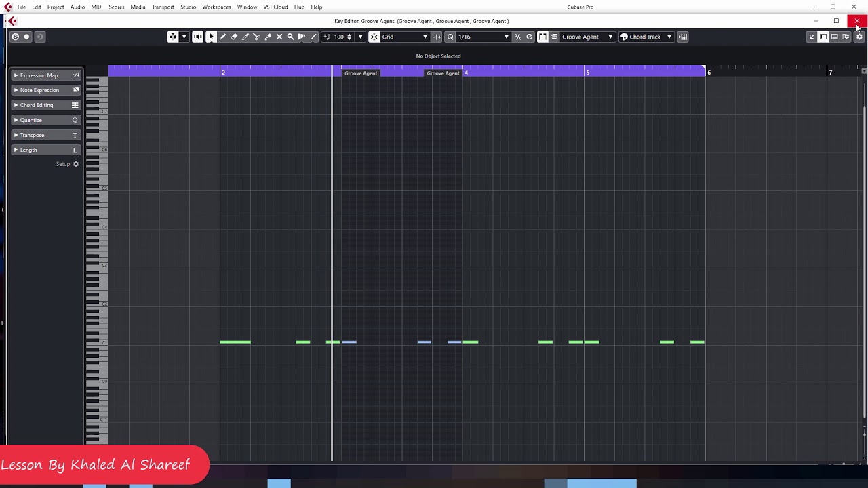Select the Draw pencil tool
This screenshot has height=488, width=868.
[222, 37]
